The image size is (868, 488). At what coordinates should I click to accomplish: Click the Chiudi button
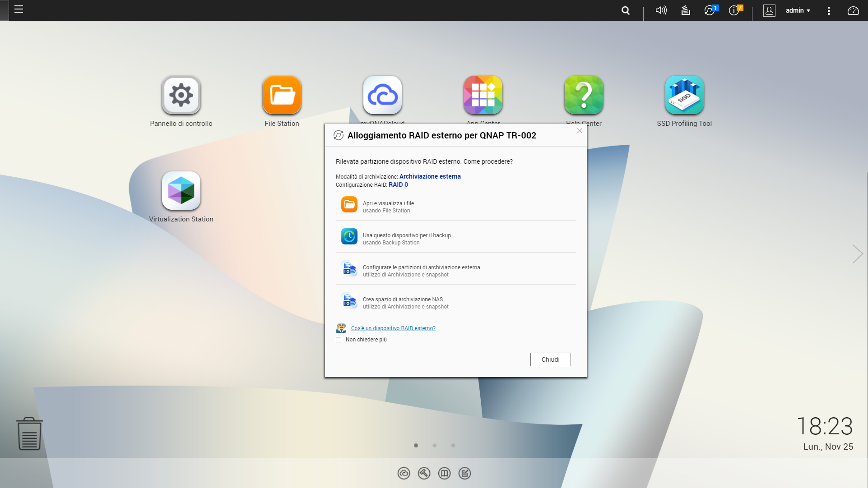[550, 359]
